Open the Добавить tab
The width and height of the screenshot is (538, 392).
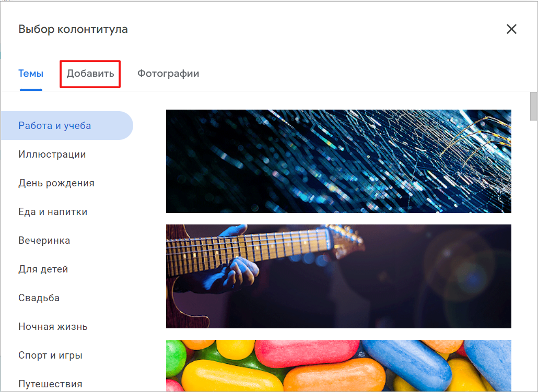click(90, 74)
